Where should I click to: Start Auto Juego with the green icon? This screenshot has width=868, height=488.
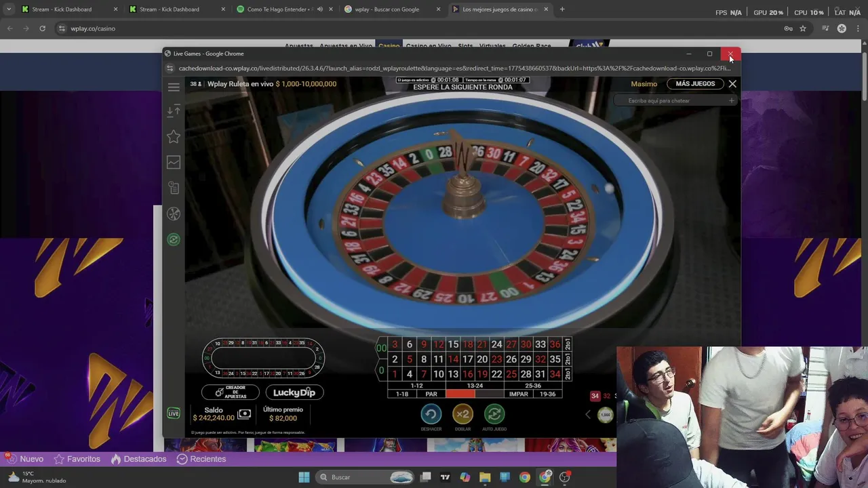pos(494,414)
